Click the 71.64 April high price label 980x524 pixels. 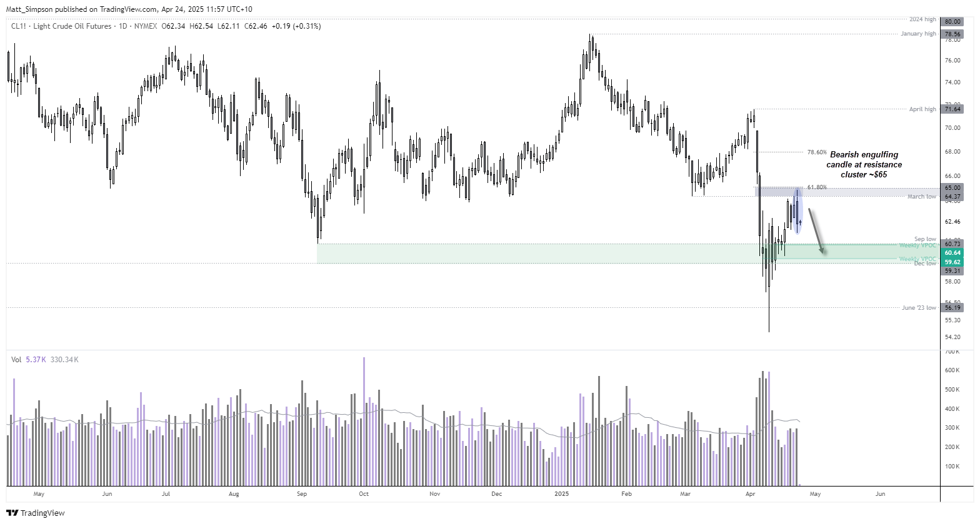952,109
